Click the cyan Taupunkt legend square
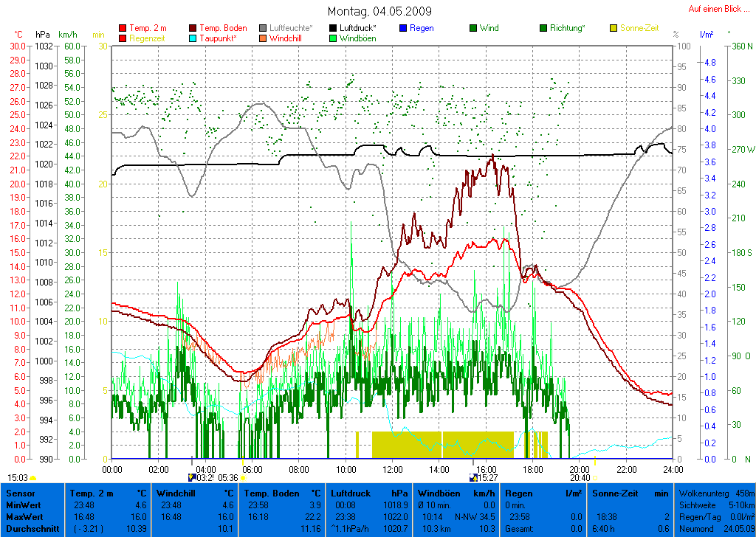This screenshot has width=756, height=537. (193, 38)
